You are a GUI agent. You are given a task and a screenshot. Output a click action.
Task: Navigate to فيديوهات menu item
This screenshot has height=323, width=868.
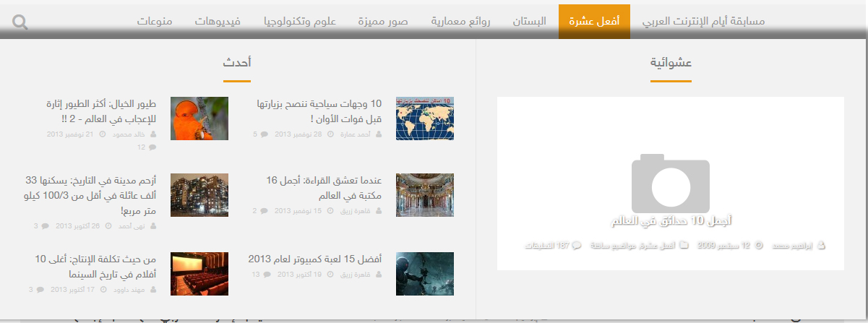click(x=218, y=22)
